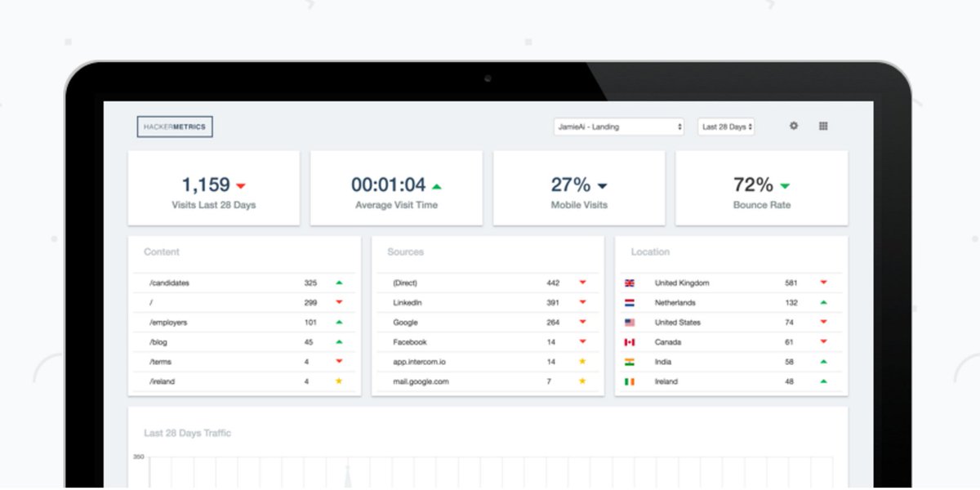Click the red down arrow in United States row
Screen dimensions: 980x490
824,322
